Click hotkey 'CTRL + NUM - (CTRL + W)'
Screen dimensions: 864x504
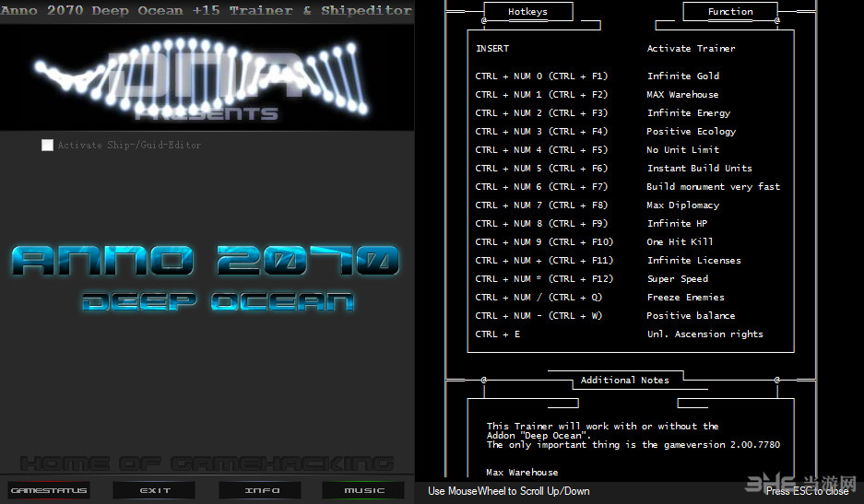539,316
